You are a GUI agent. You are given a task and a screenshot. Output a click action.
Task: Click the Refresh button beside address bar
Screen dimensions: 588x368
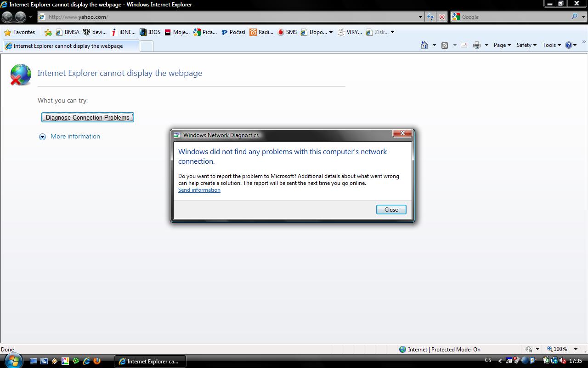click(430, 17)
